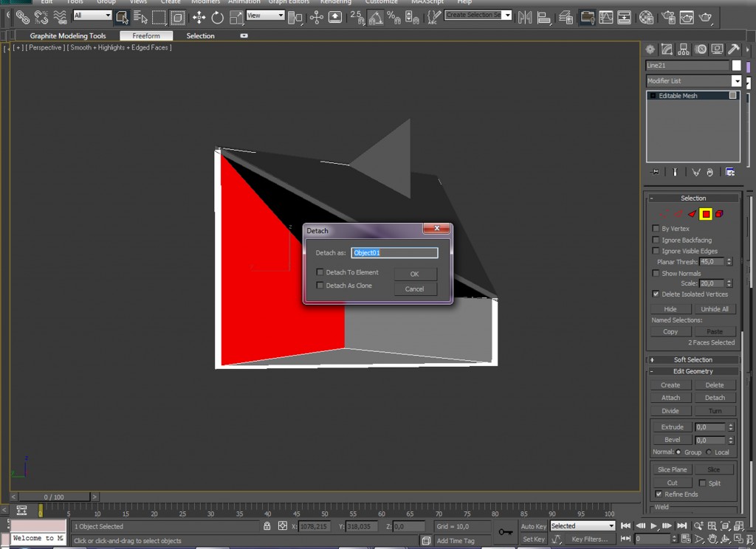The height and width of the screenshot is (549, 756).
Task: Open the Selected key filter dropdown
Action: click(x=583, y=526)
